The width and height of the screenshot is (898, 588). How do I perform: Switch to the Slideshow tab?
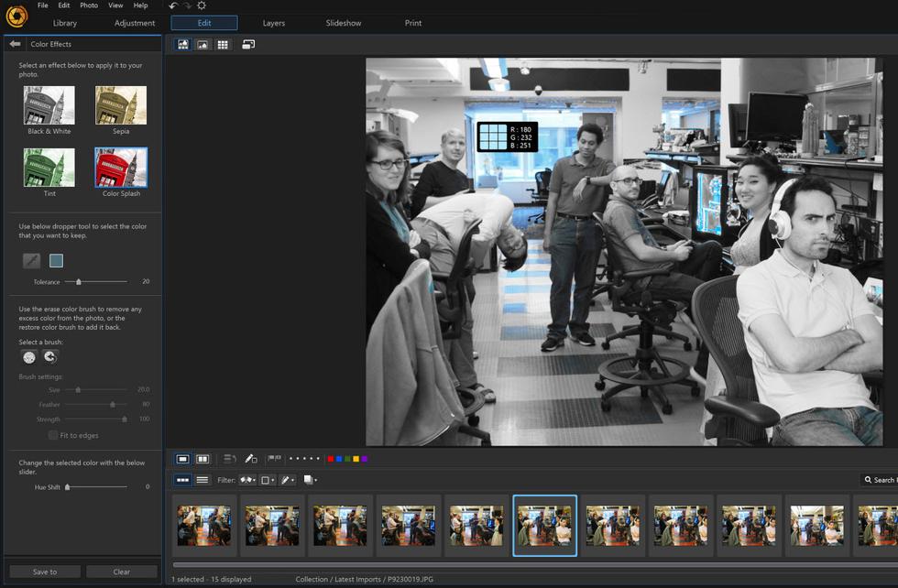pyautogui.click(x=344, y=23)
